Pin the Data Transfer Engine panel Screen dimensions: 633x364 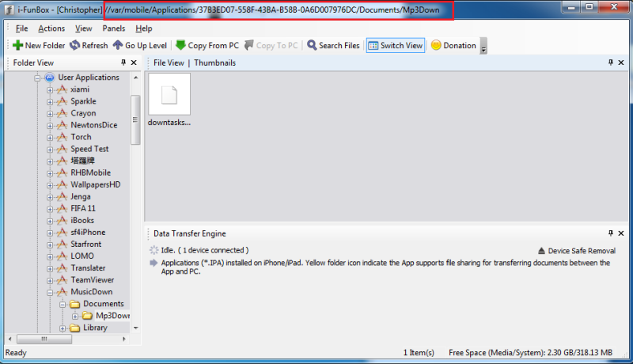point(610,233)
